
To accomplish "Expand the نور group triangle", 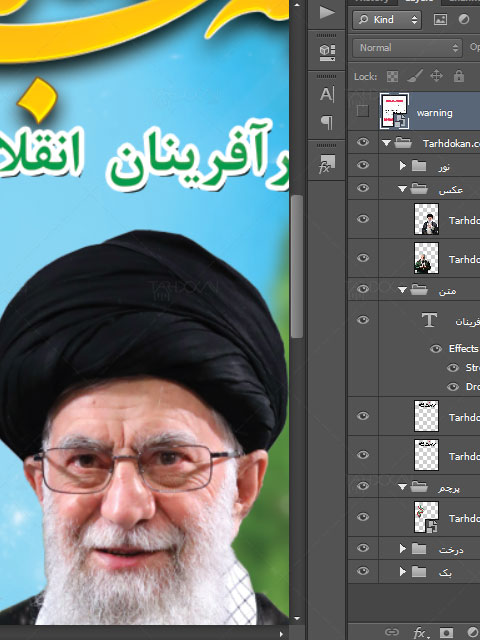I will click(x=402, y=165).
